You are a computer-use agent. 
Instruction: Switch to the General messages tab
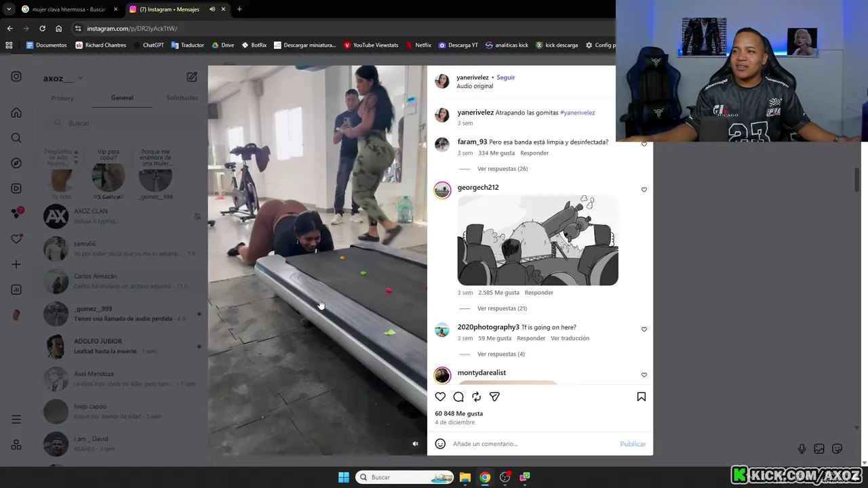coord(122,98)
